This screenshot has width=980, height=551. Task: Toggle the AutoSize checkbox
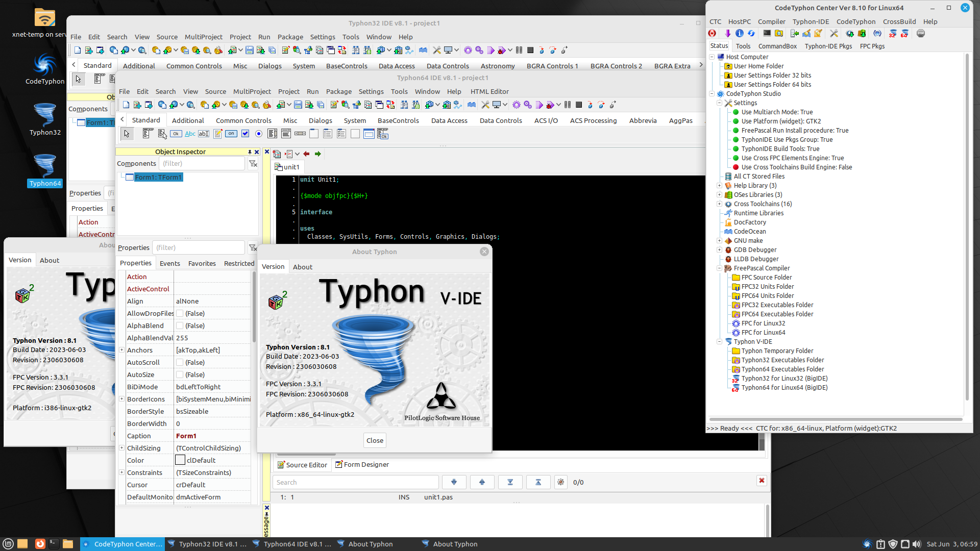(180, 374)
